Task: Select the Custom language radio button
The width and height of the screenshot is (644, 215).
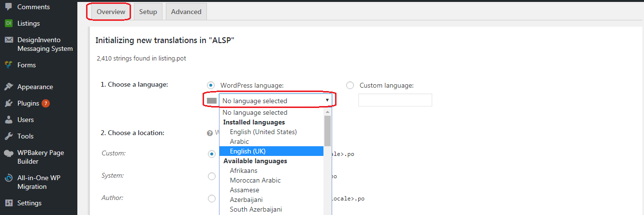Action: (x=350, y=85)
